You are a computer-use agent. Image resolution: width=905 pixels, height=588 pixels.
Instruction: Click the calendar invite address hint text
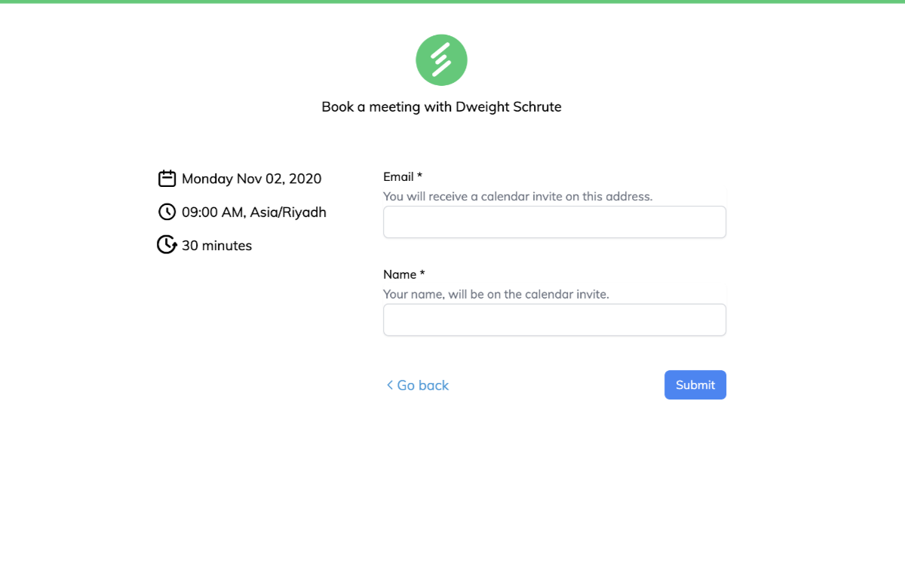[x=517, y=196]
